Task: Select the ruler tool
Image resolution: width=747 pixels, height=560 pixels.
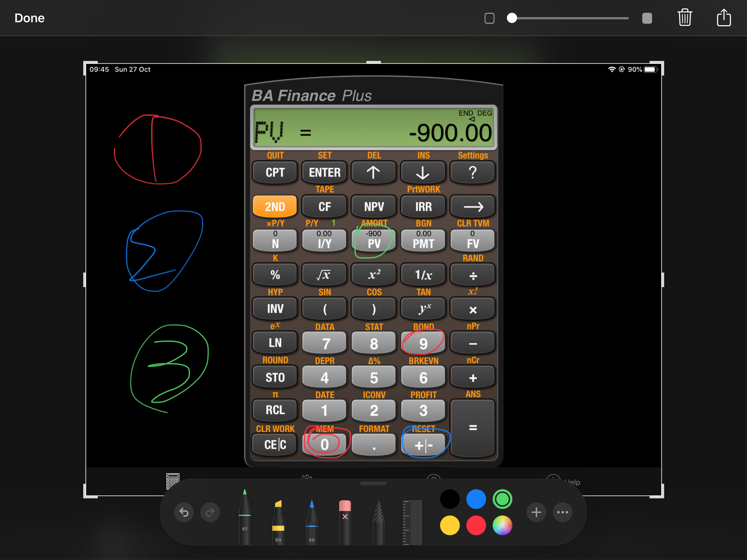Action: click(x=412, y=522)
